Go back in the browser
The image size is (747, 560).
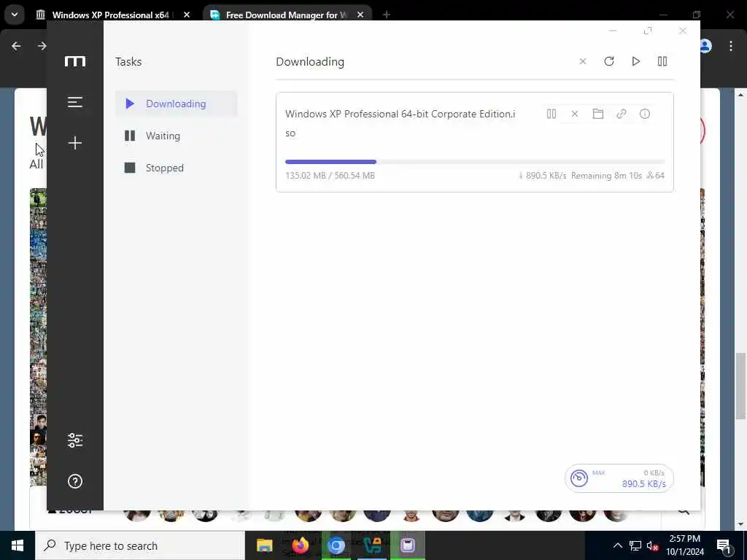(16, 46)
